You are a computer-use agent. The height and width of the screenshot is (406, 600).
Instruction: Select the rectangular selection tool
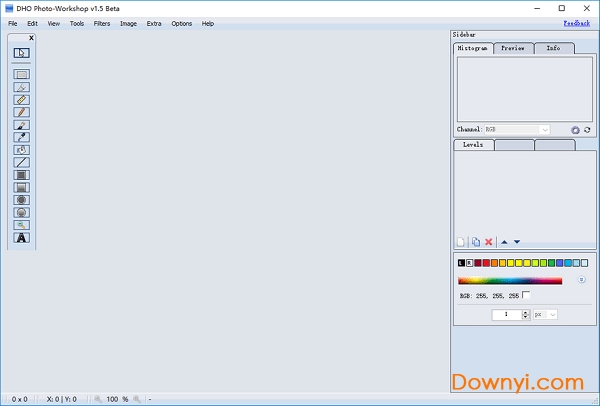pyautogui.click(x=21, y=74)
